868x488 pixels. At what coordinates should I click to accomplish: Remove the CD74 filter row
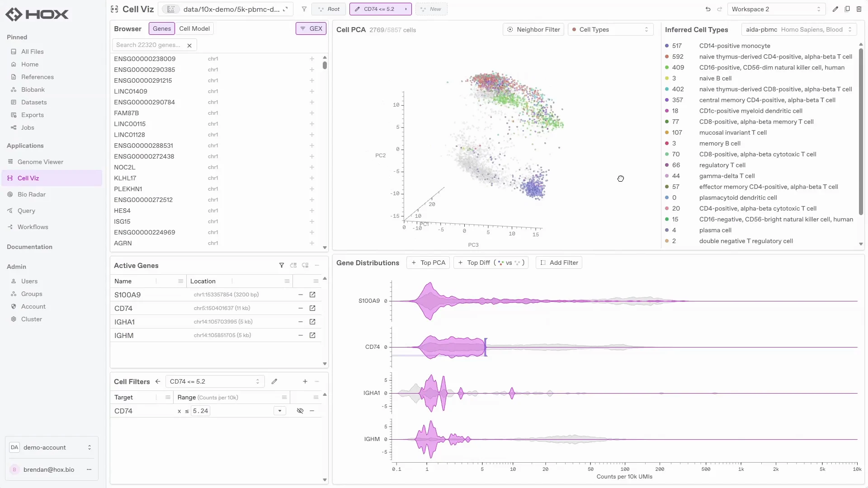click(x=312, y=411)
